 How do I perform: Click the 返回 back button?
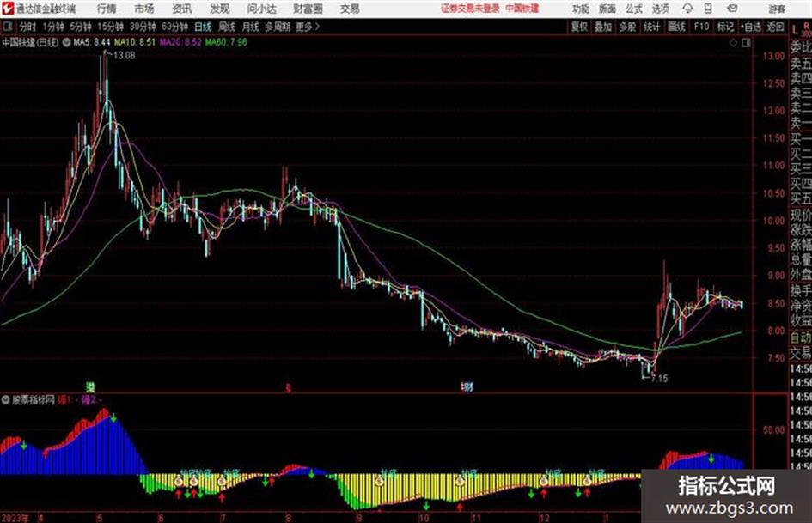click(775, 27)
